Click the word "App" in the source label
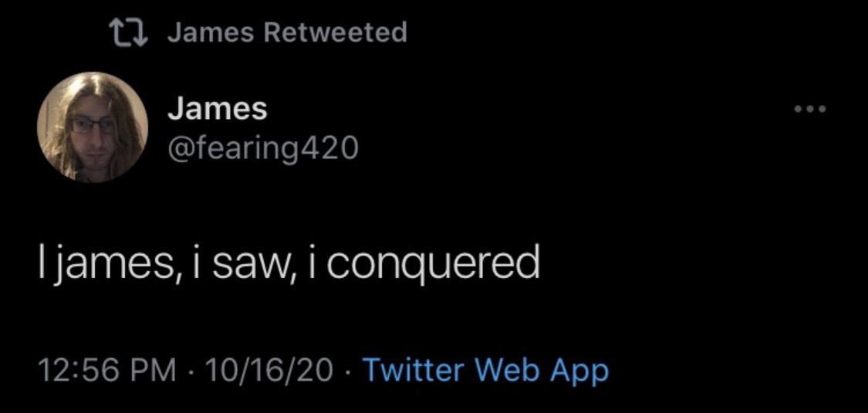The width and height of the screenshot is (868, 413). 579,371
